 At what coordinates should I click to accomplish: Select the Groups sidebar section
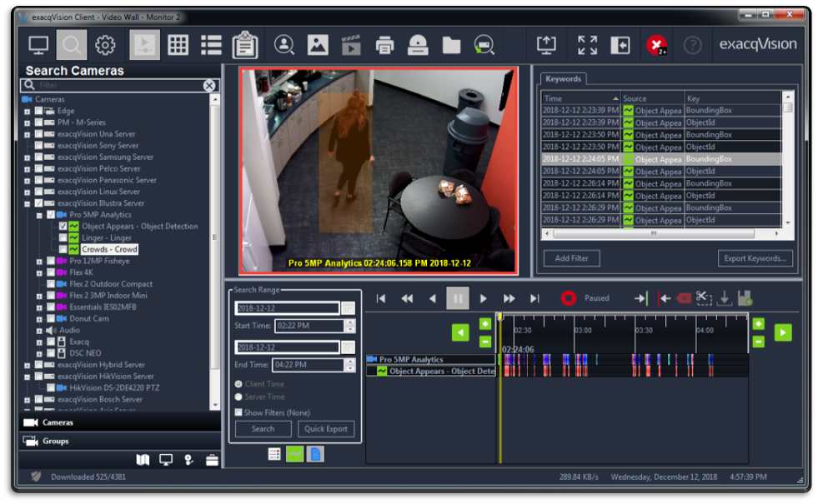pos(121,441)
